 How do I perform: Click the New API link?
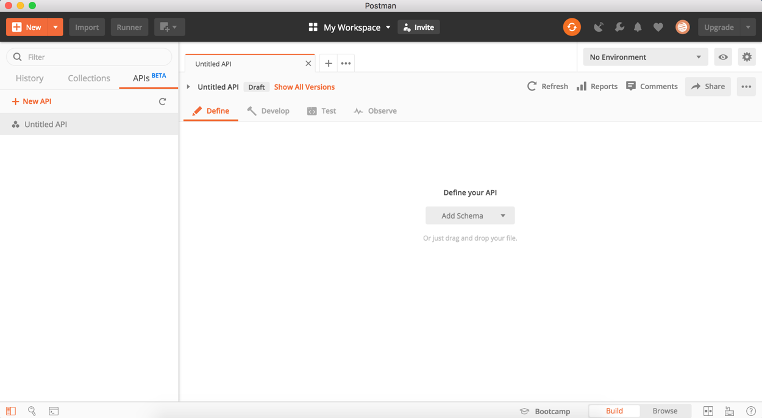[x=32, y=101]
